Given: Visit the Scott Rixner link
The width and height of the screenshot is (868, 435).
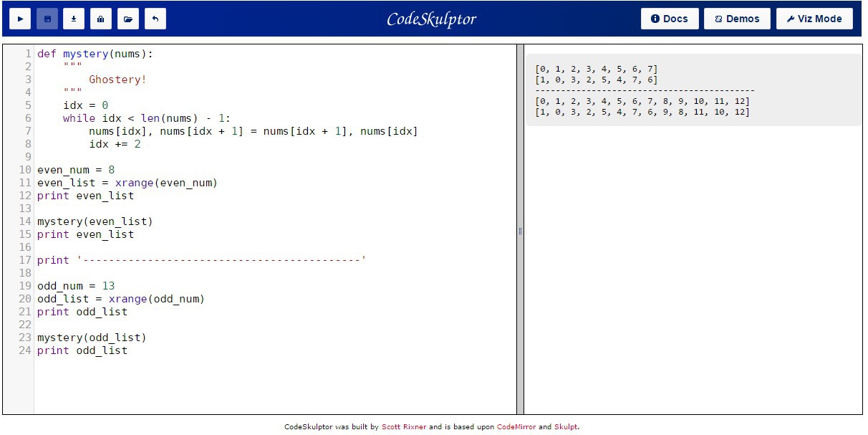Looking at the screenshot, I should (404, 427).
